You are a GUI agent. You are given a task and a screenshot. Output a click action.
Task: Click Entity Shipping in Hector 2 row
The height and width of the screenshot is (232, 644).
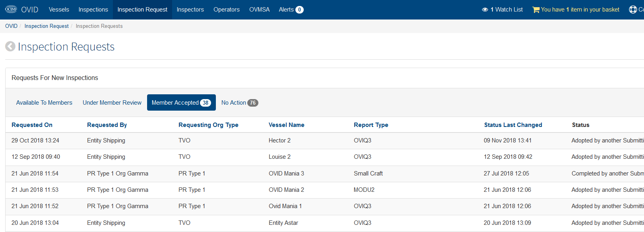tap(106, 140)
